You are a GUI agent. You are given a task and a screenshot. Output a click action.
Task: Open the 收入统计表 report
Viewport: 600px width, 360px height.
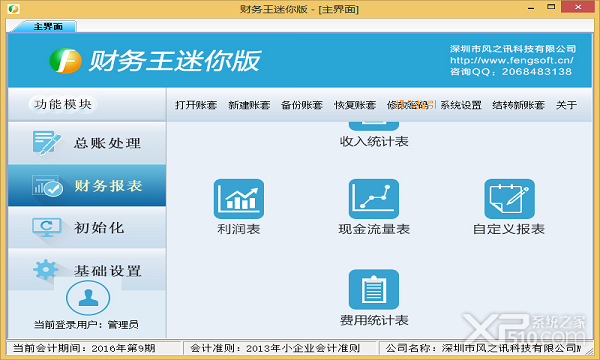pyautogui.click(x=374, y=135)
